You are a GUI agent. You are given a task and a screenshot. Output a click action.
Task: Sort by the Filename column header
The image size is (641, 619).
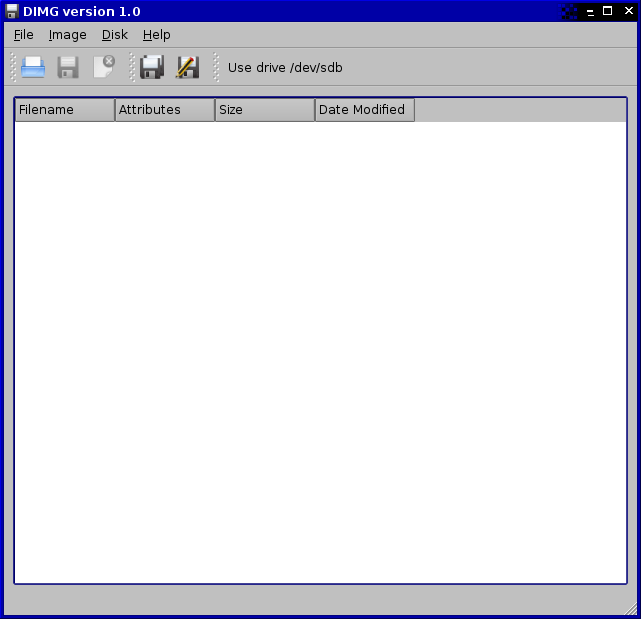65,110
